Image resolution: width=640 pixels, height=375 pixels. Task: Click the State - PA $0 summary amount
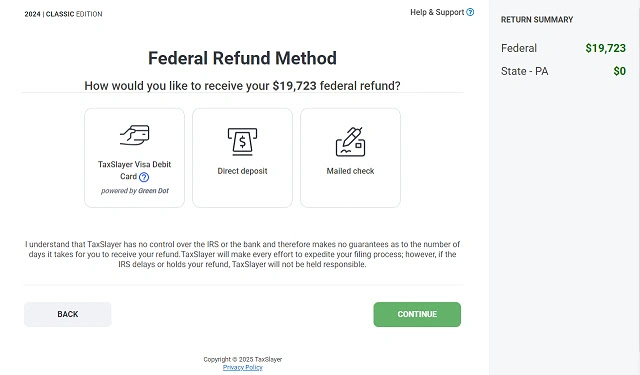click(x=620, y=71)
